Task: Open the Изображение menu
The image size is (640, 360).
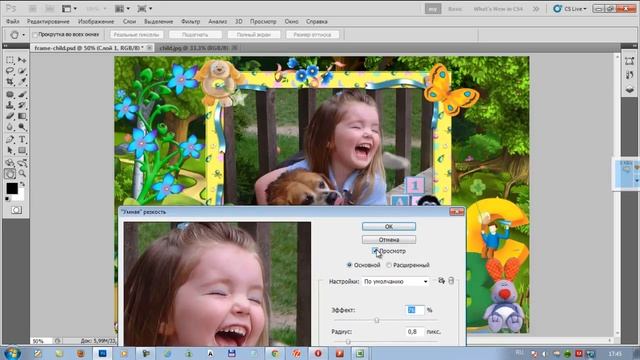Action: (x=96, y=22)
